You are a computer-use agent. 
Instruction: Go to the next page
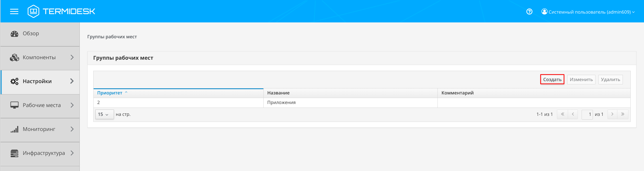click(x=612, y=114)
